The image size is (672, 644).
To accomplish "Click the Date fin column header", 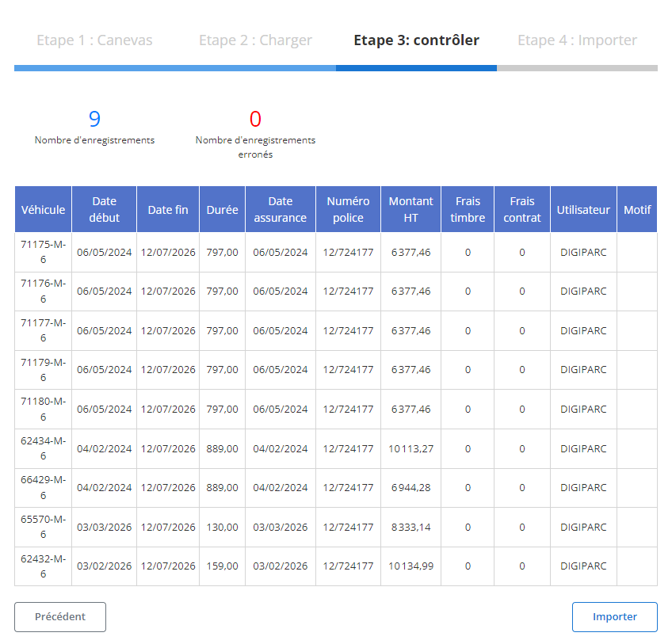I will click(168, 210).
